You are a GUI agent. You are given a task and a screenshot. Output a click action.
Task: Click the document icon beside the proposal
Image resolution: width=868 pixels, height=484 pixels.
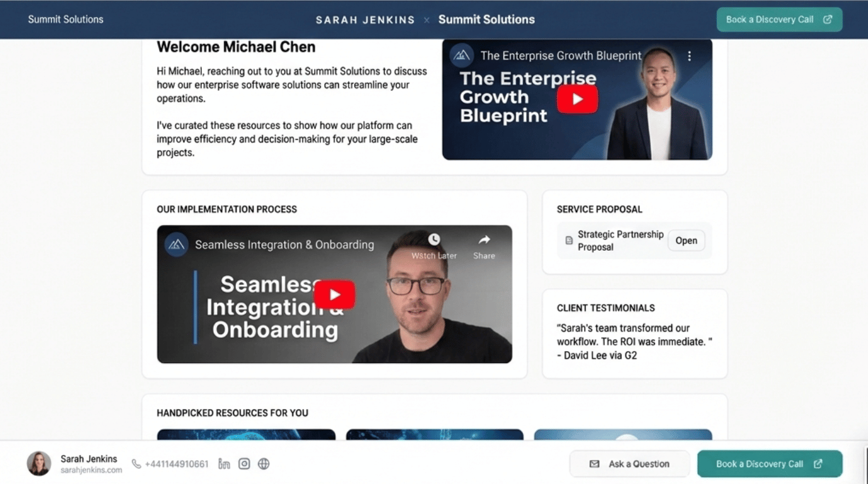point(569,241)
